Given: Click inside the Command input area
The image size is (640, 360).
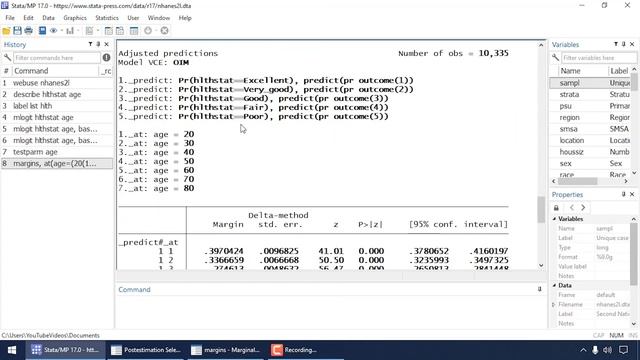Looking at the screenshot, I should [x=331, y=311].
